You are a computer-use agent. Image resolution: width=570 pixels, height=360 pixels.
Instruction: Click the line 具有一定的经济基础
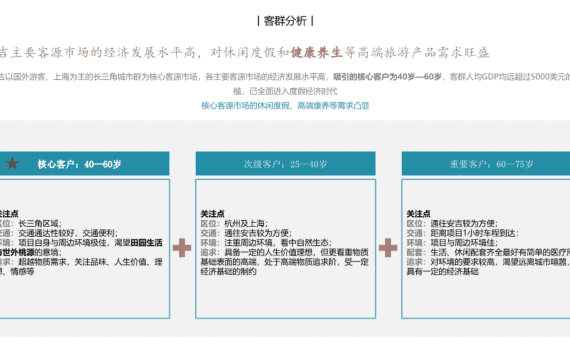pyautogui.click(x=442, y=272)
